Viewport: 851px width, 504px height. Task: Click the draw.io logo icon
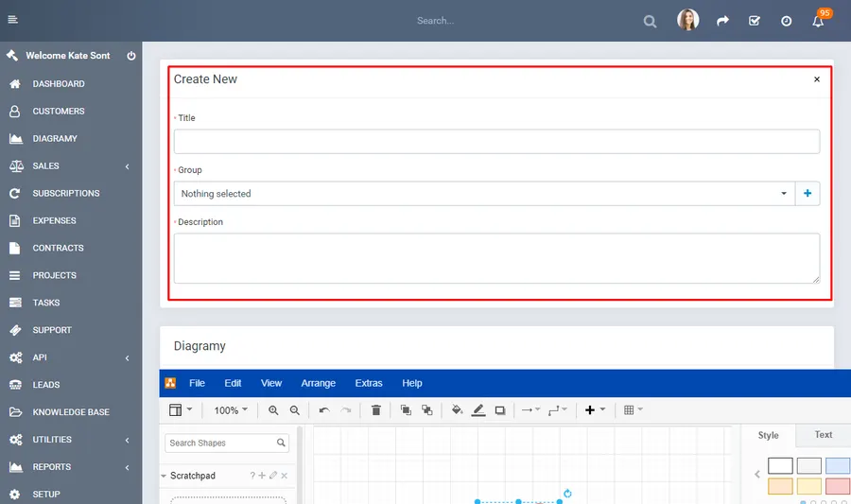[170, 383]
